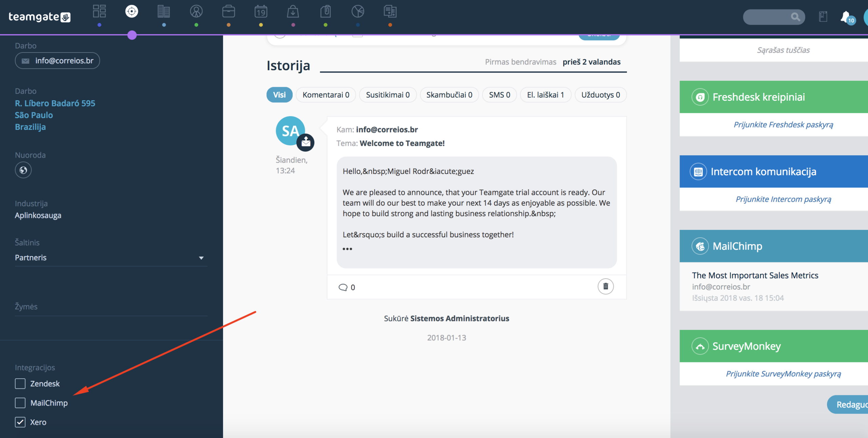868x438 pixels.
Task: Click the search magnifier icon
Action: [x=795, y=17]
